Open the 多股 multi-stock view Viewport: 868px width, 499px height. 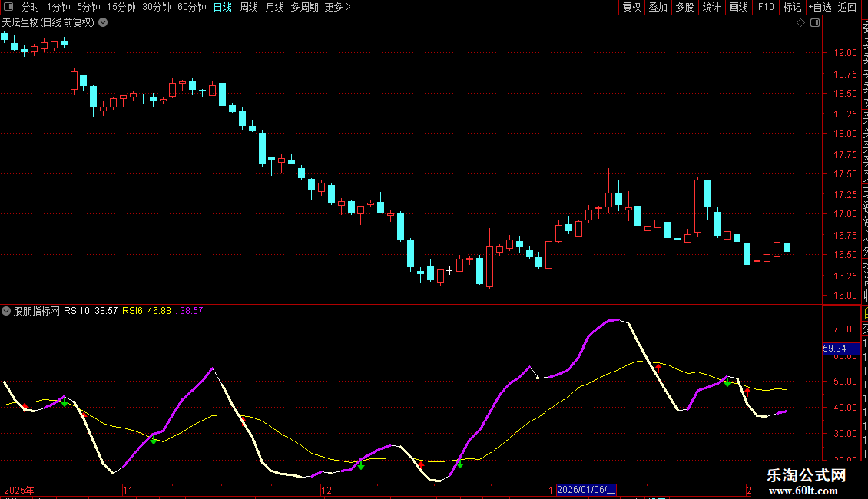684,7
